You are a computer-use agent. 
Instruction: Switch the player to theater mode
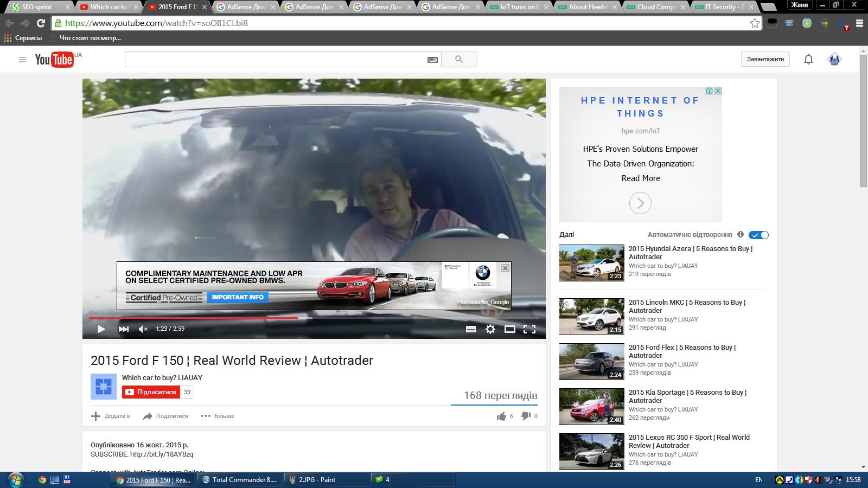510,329
